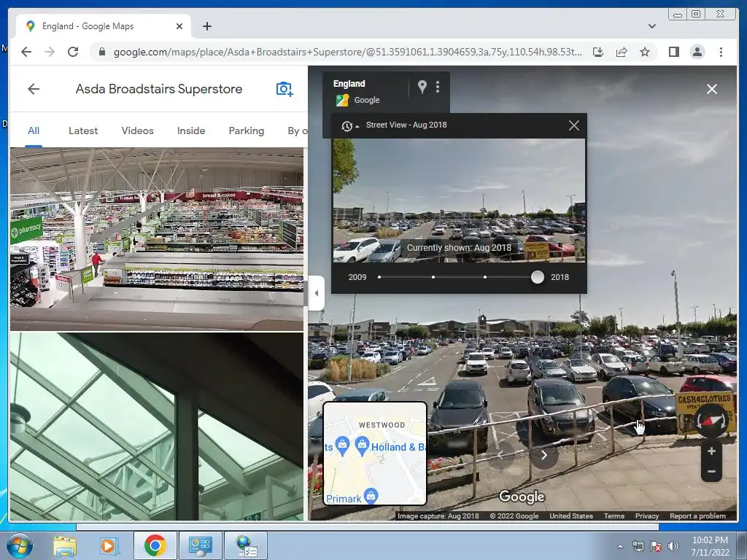The image size is (747, 560).
Task: Click the browser forward arrow
Action: (x=50, y=52)
